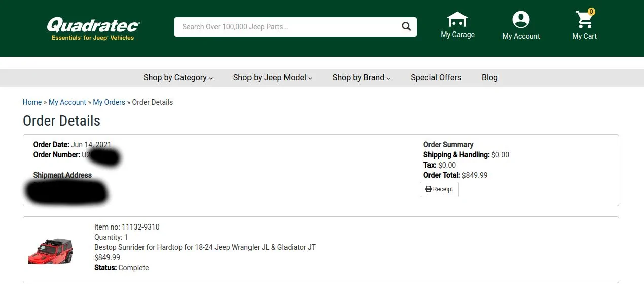Click the Quadratec logo

click(x=93, y=28)
